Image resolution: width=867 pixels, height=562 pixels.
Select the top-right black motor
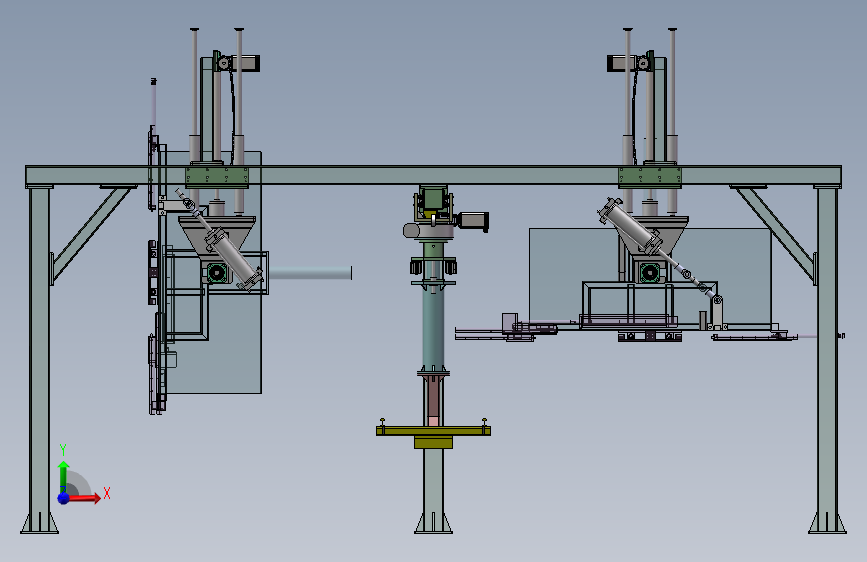pos(621,63)
